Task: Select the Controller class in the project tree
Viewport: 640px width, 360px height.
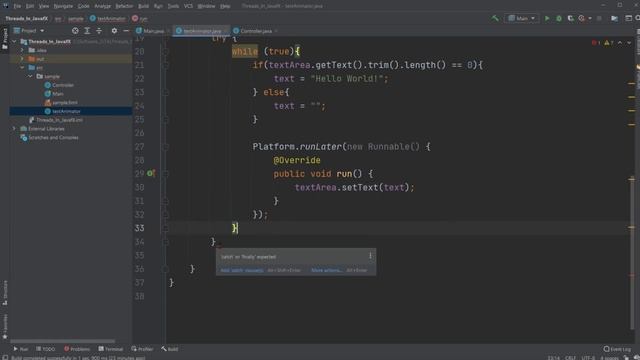Action: (x=63, y=85)
